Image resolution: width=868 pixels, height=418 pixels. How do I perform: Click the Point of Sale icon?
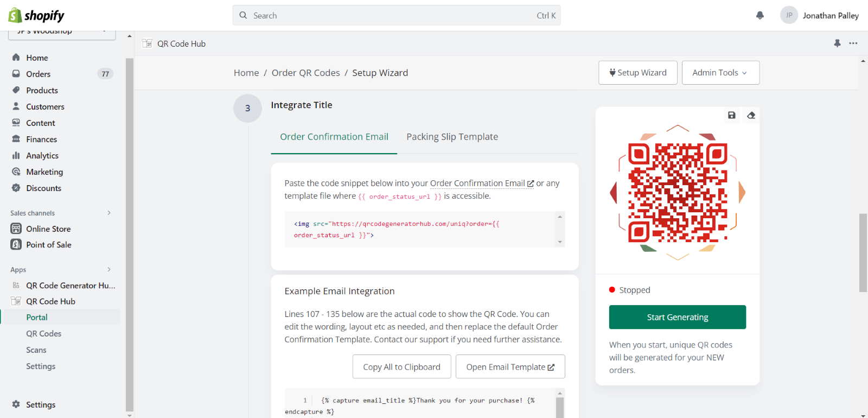(16, 244)
